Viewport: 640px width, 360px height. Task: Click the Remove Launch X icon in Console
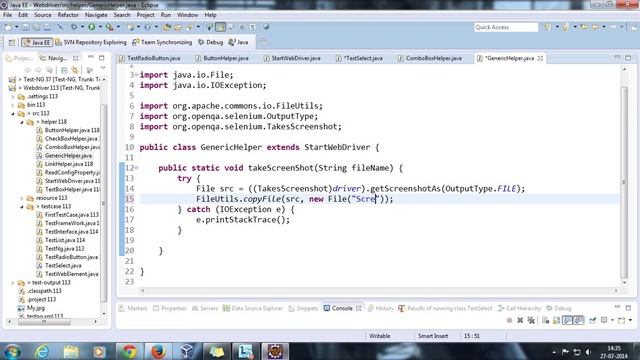click(520, 320)
